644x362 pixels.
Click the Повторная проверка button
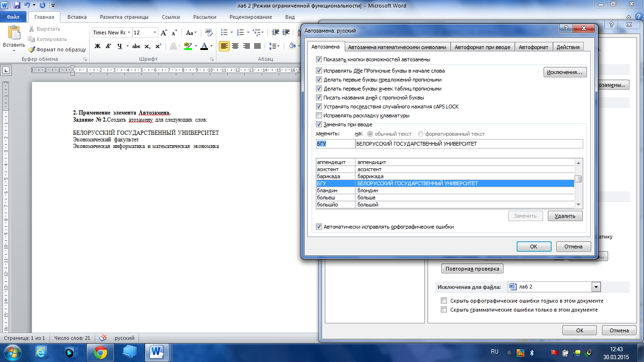click(x=472, y=269)
